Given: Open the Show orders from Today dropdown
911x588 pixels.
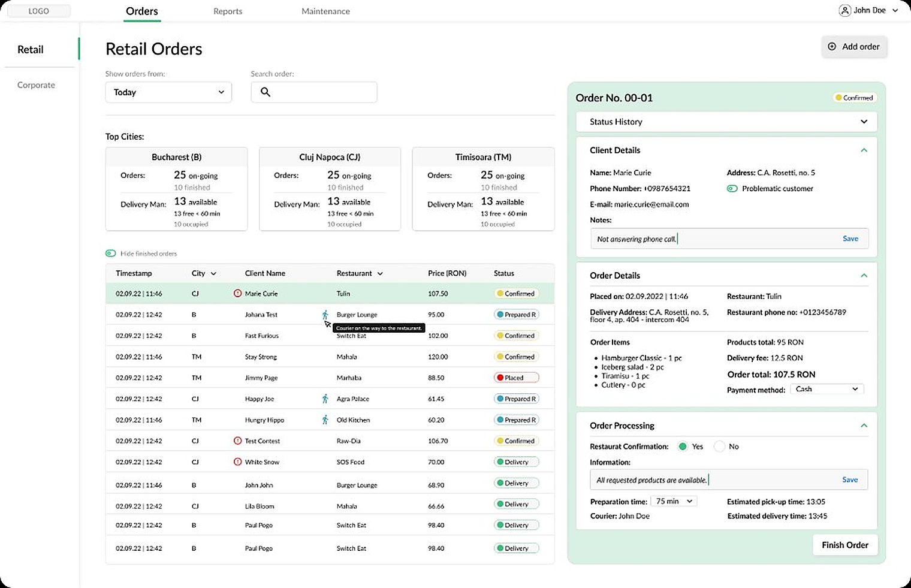Looking at the screenshot, I should (x=168, y=92).
